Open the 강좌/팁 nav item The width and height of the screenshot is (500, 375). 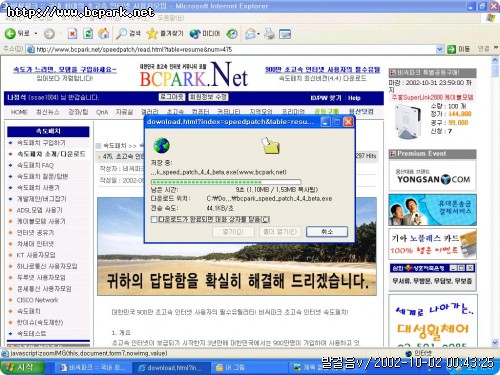78,112
